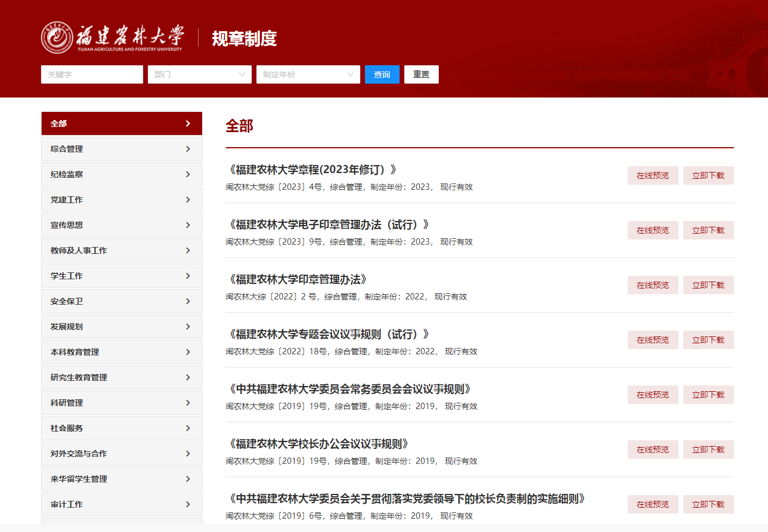This screenshot has width=768, height=532.
Task: Open the 制定年份 year dropdown
Action: [308, 74]
